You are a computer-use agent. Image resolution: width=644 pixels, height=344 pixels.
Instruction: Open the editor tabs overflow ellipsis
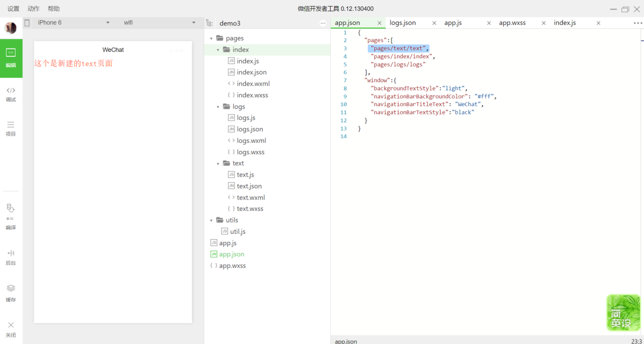(x=638, y=23)
